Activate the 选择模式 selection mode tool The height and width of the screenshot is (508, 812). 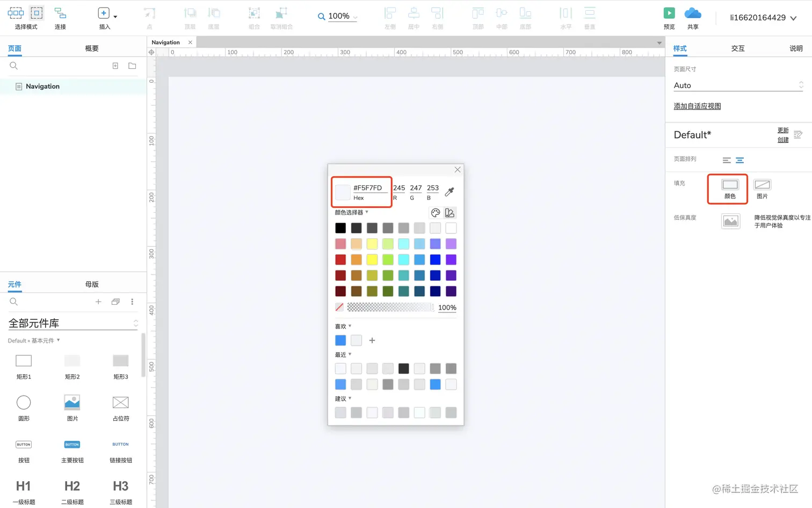point(26,18)
